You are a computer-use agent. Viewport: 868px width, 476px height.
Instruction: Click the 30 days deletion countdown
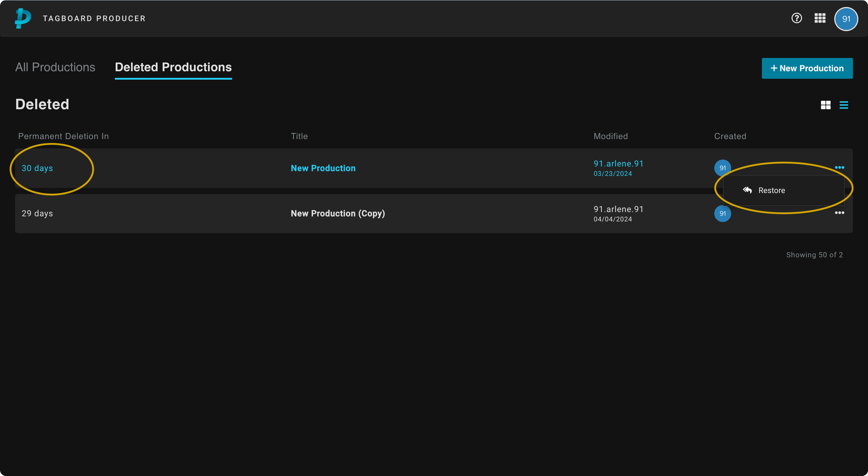coord(37,168)
